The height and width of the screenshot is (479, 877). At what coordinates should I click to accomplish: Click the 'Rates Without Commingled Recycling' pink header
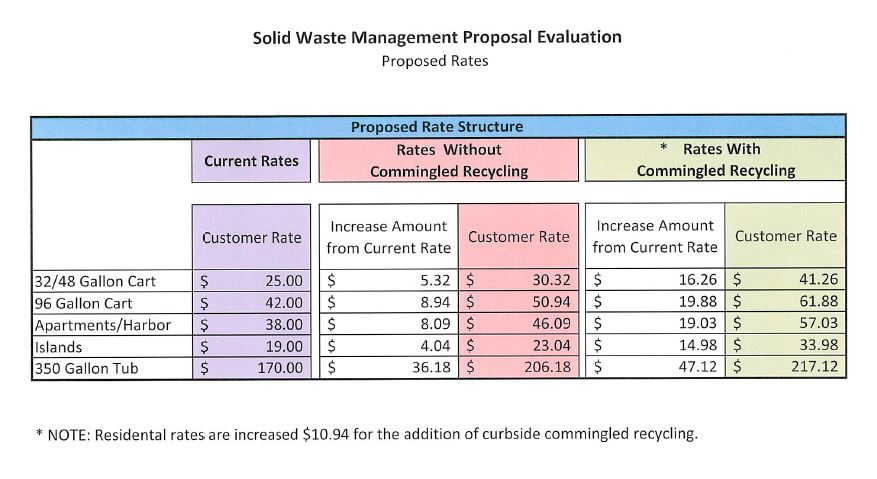(448, 160)
